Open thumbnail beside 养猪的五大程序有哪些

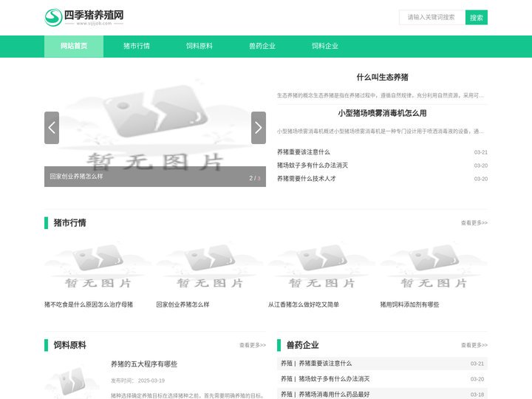click(72, 380)
